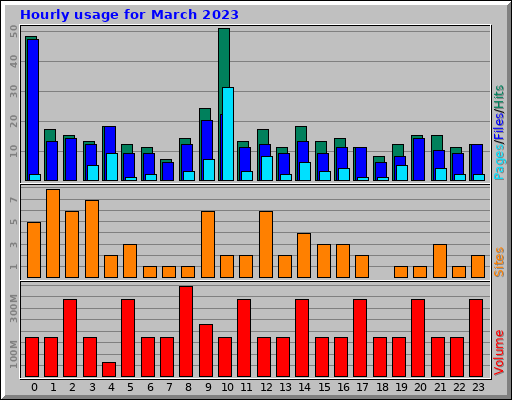Click the red 'Volume' legend label
The width and height of the screenshot is (512, 400).
click(499, 353)
